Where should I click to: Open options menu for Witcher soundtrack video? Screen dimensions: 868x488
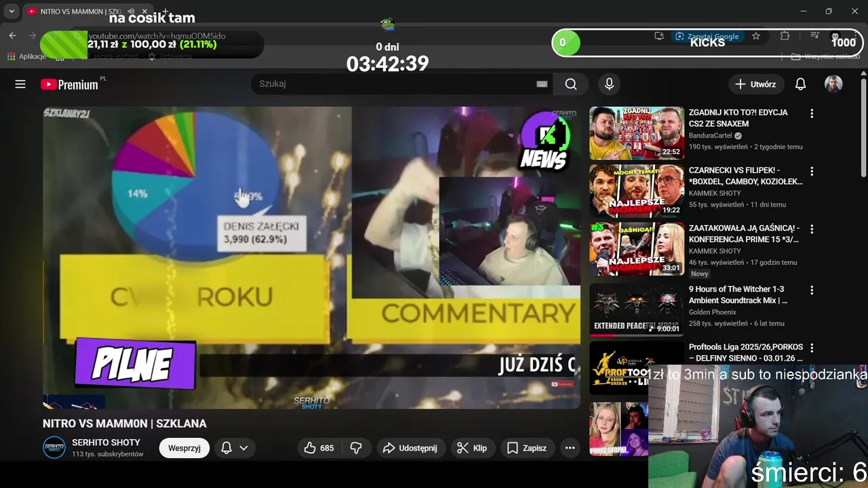[x=812, y=290]
